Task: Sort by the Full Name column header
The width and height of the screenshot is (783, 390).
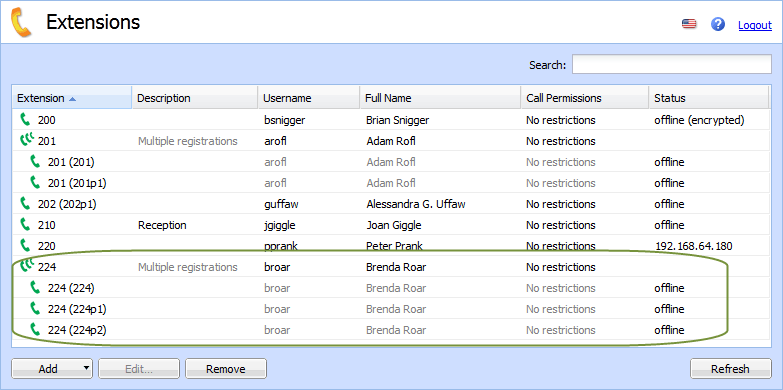Action: (x=440, y=98)
